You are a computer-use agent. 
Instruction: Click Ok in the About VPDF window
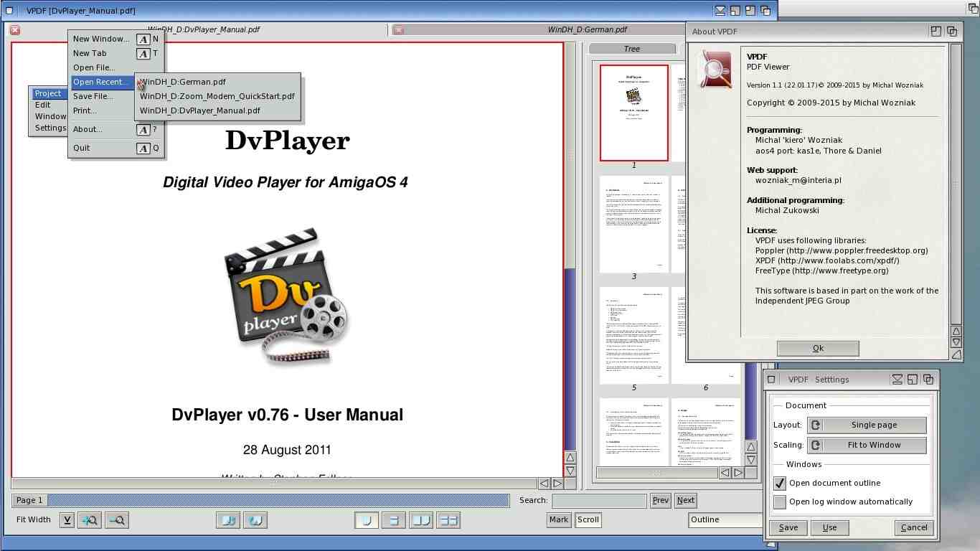818,348
